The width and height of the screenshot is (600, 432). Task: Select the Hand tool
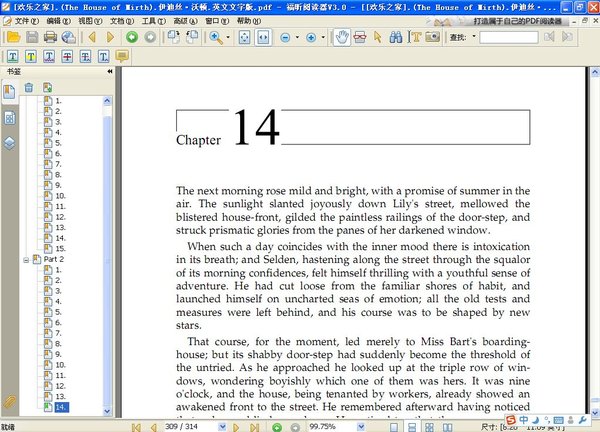(342, 37)
